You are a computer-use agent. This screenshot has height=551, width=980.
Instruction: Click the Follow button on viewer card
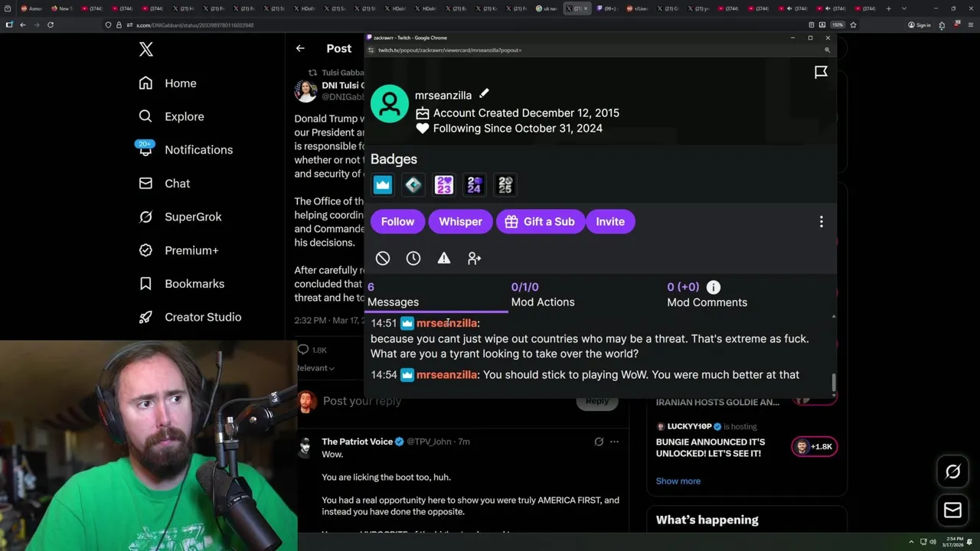pos(397,222)
